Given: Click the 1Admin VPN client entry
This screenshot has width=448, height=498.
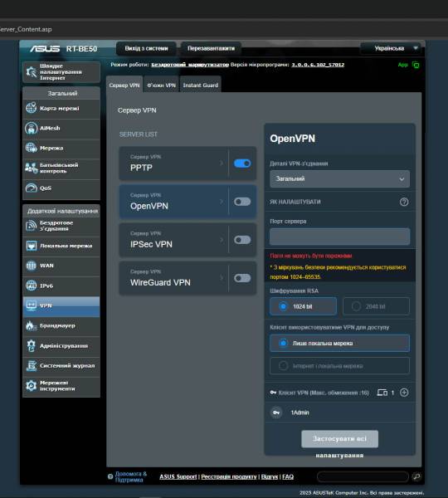Looking at the screenshot, I should pos(340,413).
